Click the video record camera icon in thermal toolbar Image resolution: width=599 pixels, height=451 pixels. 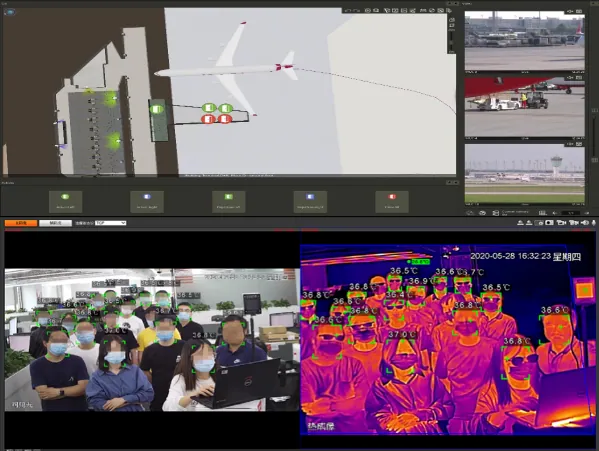coord(561,223)
